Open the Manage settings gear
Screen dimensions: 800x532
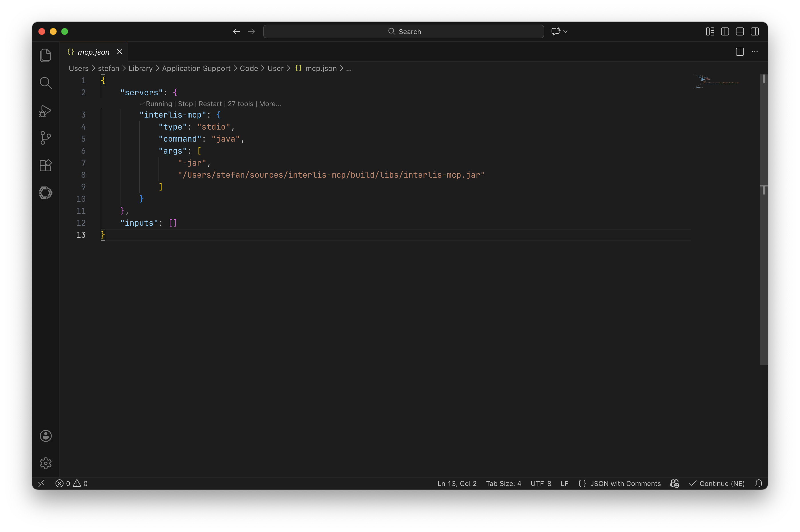(45, 463)
